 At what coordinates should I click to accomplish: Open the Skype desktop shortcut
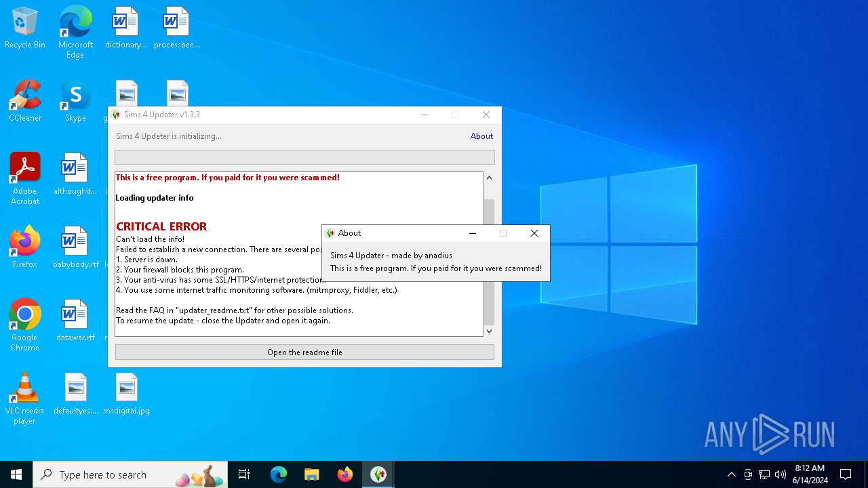click(x=75, y=102)
